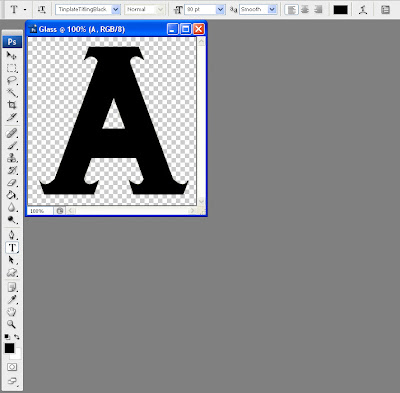The height and width of the screenshot is (393, 400).
Task: Select the Blur tool
Action: [x=12, y=207]
